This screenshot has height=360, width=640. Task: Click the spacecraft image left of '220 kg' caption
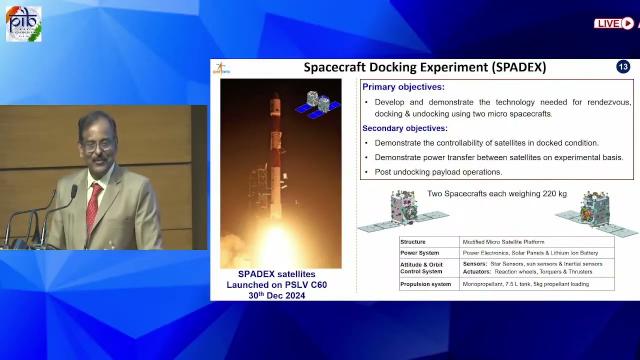point(403,211)
